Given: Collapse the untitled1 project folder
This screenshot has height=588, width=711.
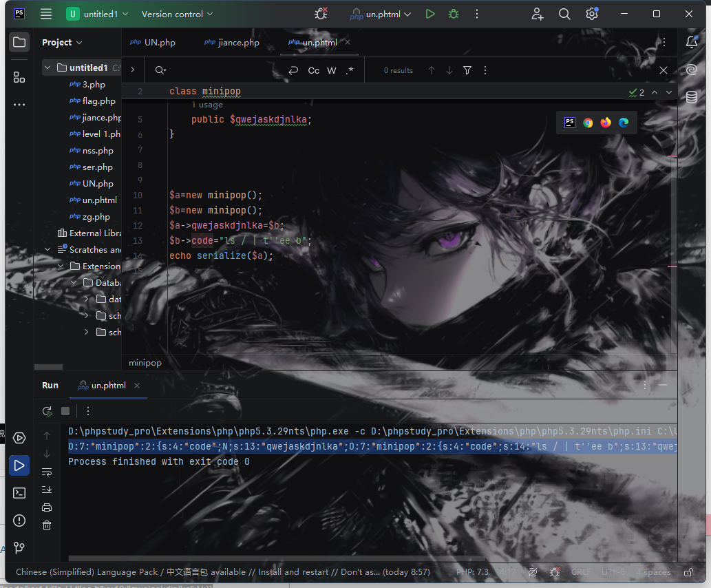Looking at the screenshot, I should coord(47,67).
